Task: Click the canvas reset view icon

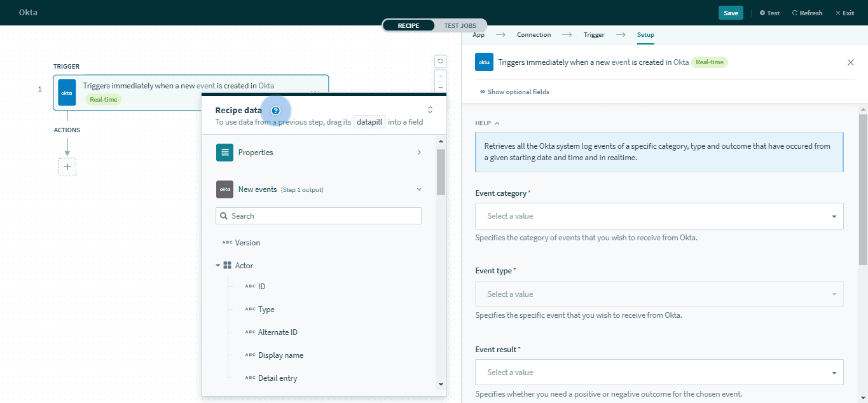Action: tap(440, 61)
